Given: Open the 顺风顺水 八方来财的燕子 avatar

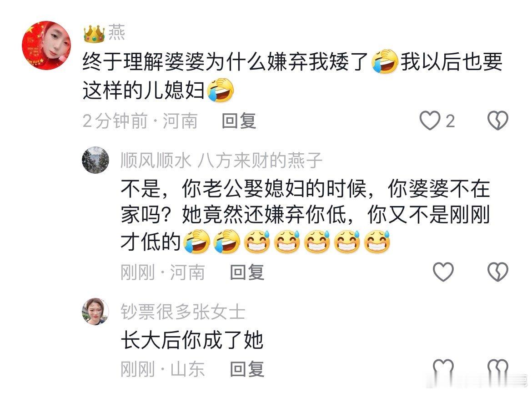Looking at the screenshot, I should pos(95,160).
